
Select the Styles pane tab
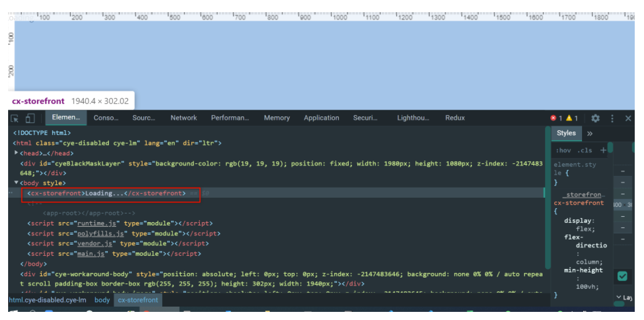coord(566,133)
